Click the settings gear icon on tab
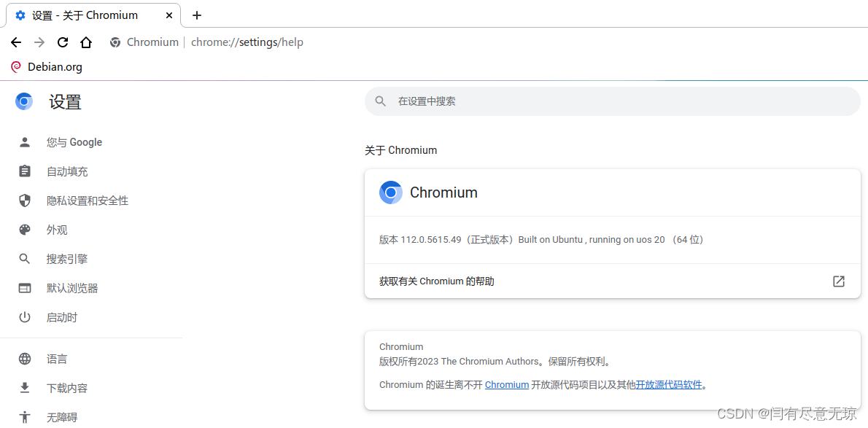 coord(20,15)
